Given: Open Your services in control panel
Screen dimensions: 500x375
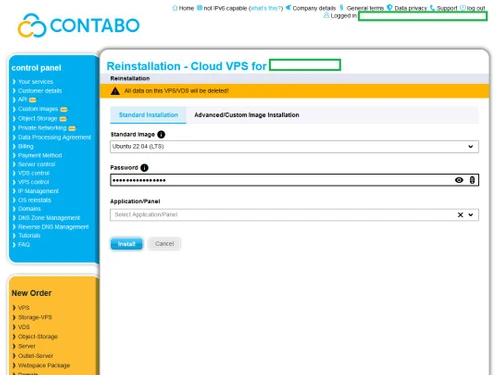Looking at the screenshot, I should (35, 82).
